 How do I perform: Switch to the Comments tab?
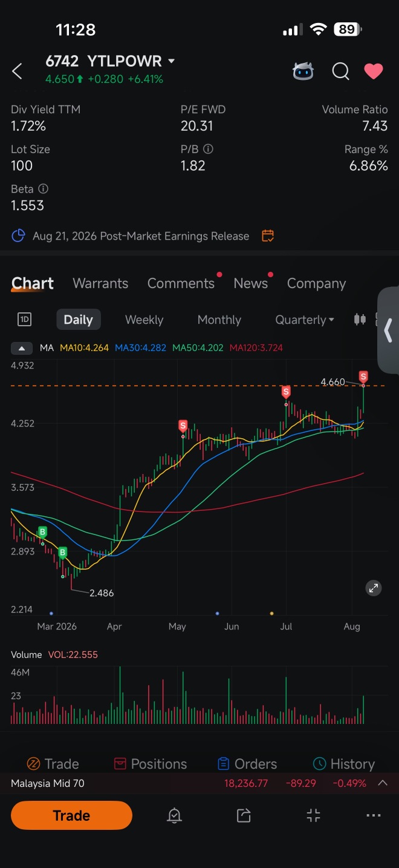pyautogui.click(x=181, y=283)
